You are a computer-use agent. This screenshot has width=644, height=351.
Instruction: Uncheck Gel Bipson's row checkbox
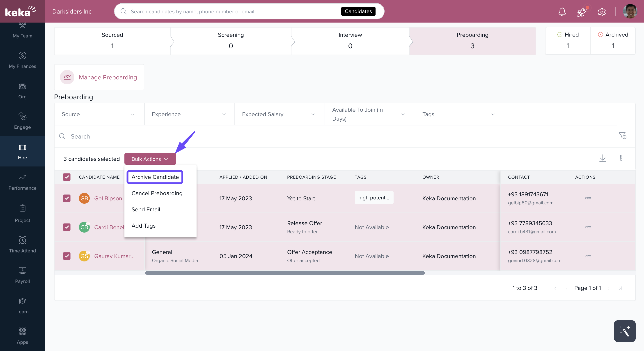[66, 198]
